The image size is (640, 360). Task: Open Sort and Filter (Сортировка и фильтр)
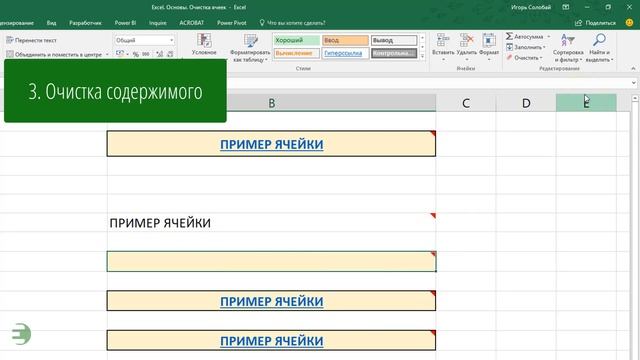coord(568,48)
